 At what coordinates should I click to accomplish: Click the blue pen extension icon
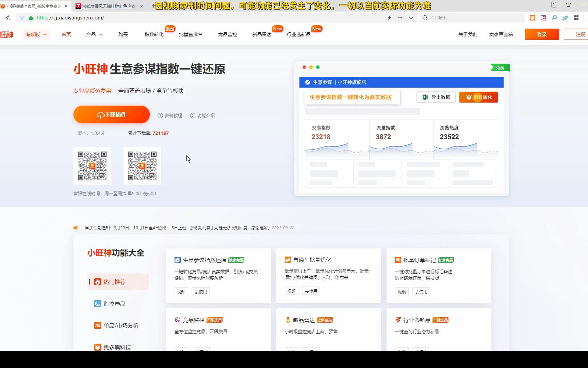565,18
